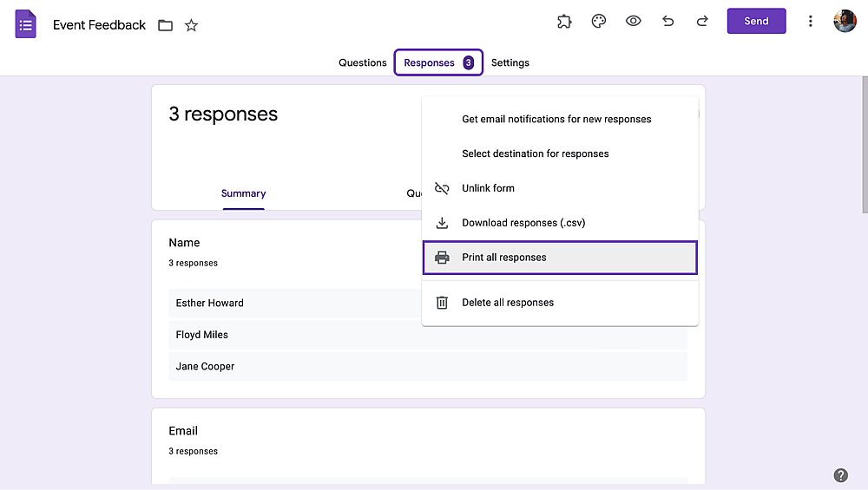Move form to folder icon
868x490 pixels.
165,25
